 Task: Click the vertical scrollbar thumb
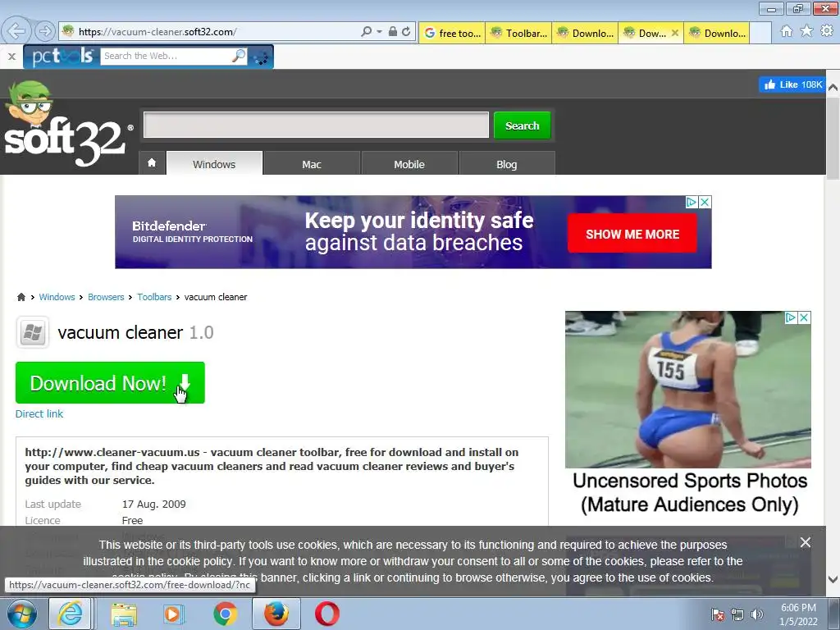click(x=833, y=138)
